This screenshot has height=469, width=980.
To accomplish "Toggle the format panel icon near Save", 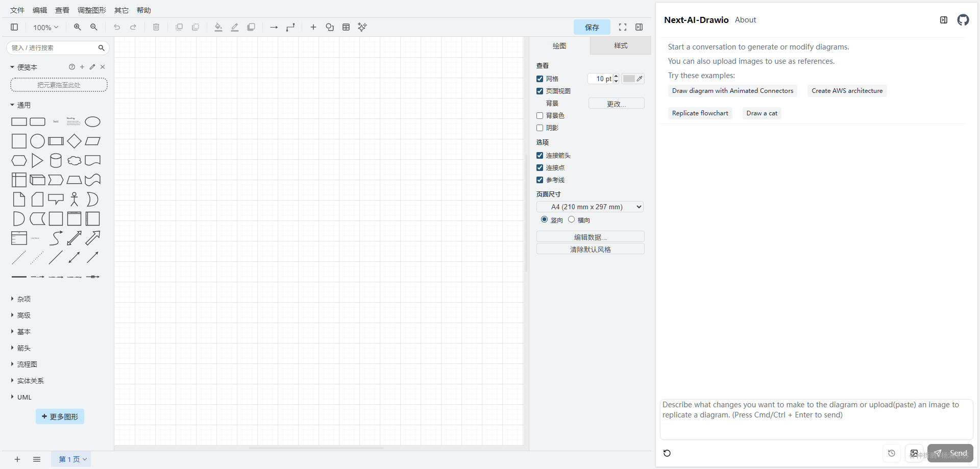I will [x=639, y=27].
